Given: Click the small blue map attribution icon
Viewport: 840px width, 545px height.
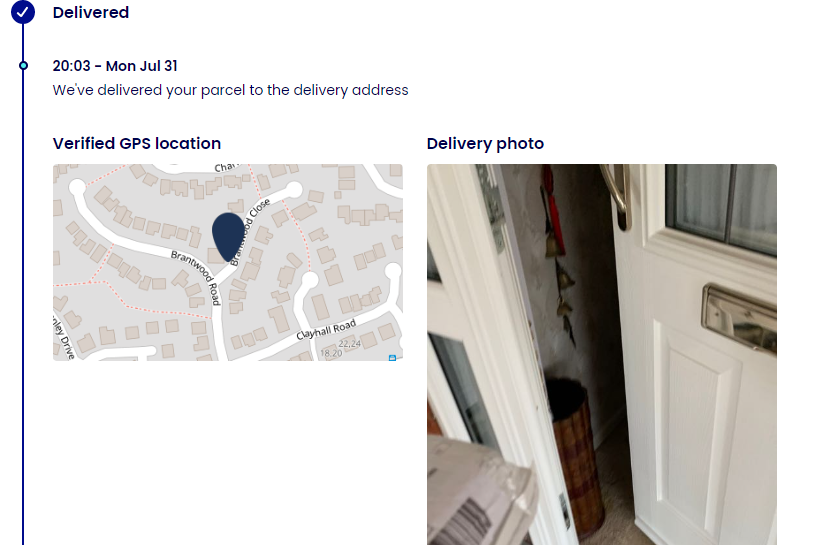Looking at the screenshot, I should (392, 357).
